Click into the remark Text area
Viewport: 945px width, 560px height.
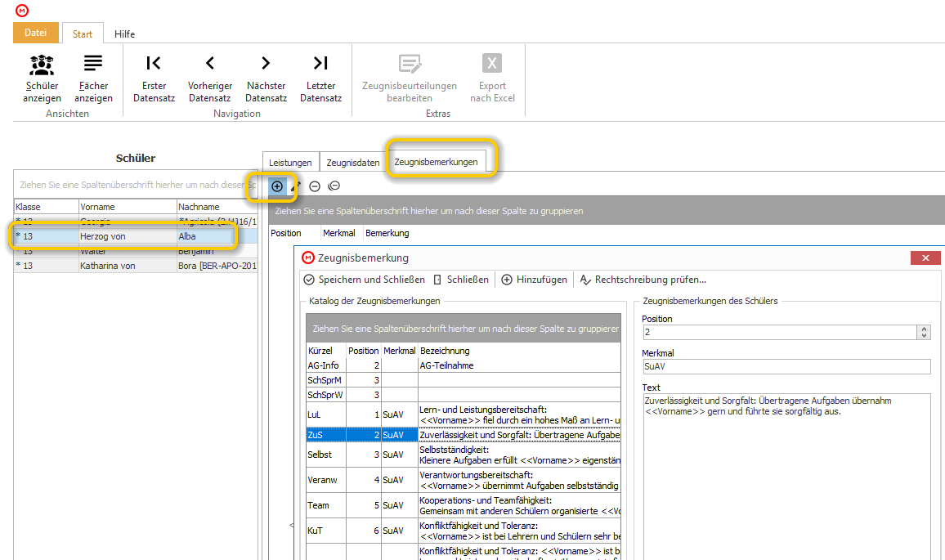(x=786, y=477)
